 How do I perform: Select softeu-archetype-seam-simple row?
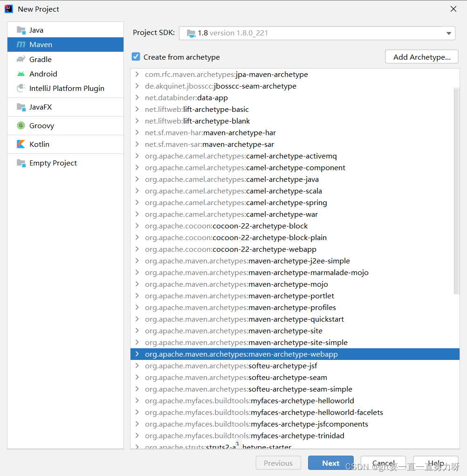295,389
